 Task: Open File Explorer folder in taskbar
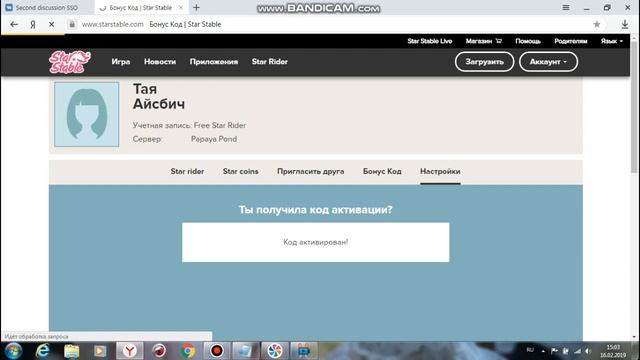pyautogui.click(x=71, y=351)
